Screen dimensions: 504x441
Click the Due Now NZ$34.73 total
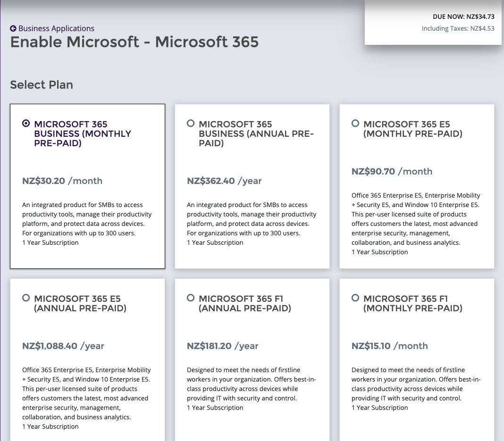[463, 17]
